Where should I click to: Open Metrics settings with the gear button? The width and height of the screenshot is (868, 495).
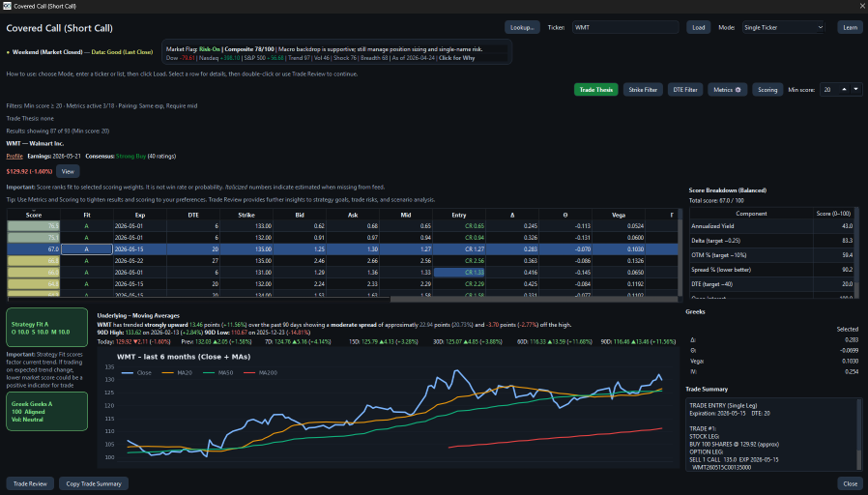pyautogui.click(x=728, y=90)
